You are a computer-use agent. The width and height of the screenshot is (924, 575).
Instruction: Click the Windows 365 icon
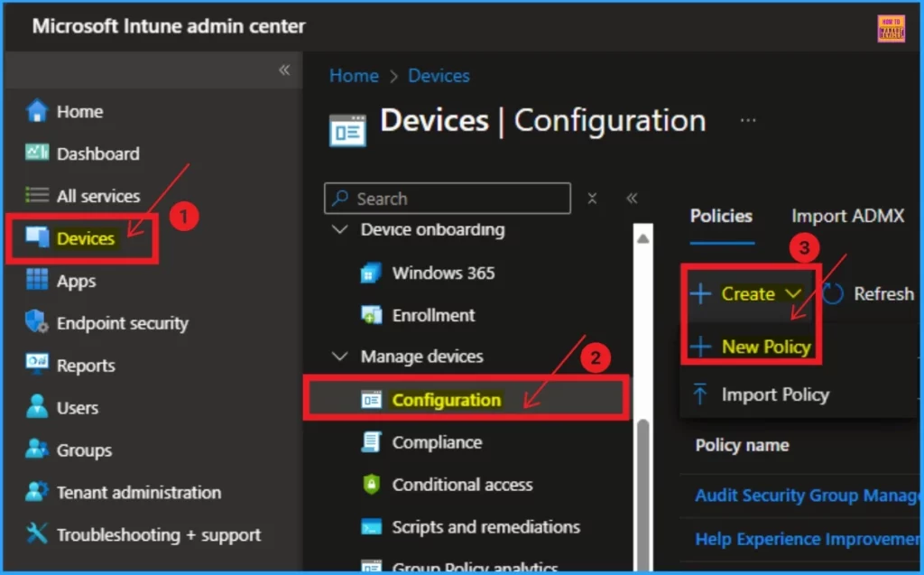371,273
